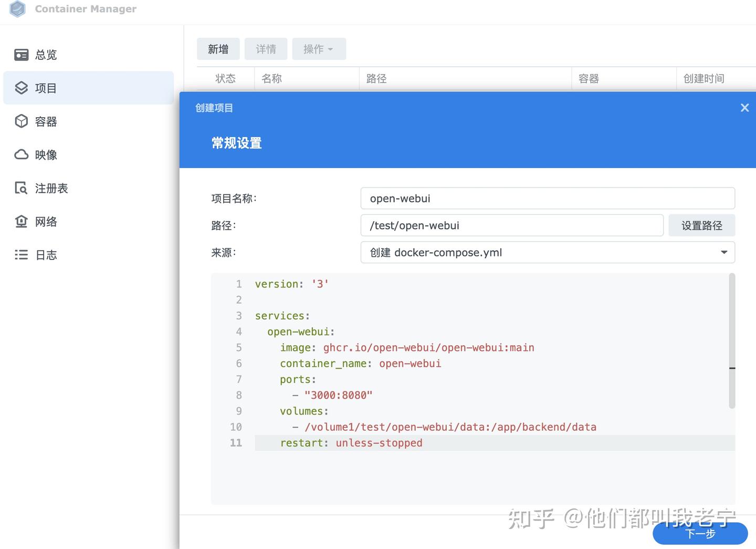
Task: Click the 来源 dropdown arrow
Action: (724, 252)
